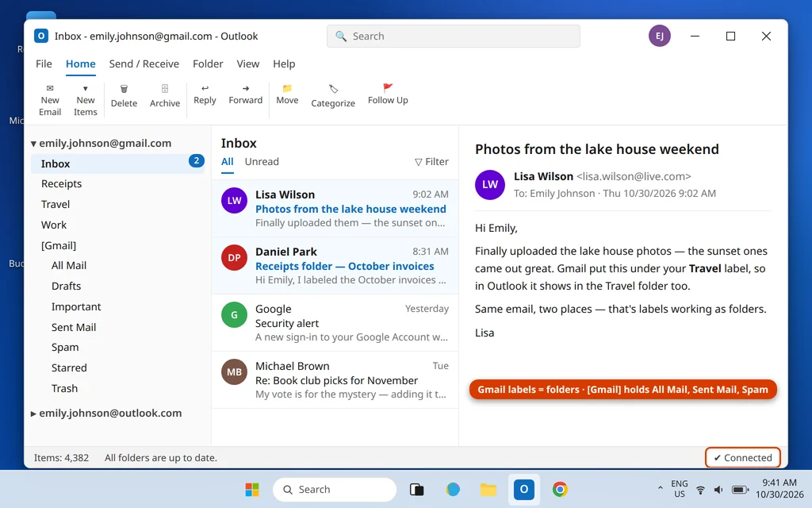The height and width of the screenshot is (508, 812).
Task: Open the volume speaker control
Action: (x=718, y=489)
